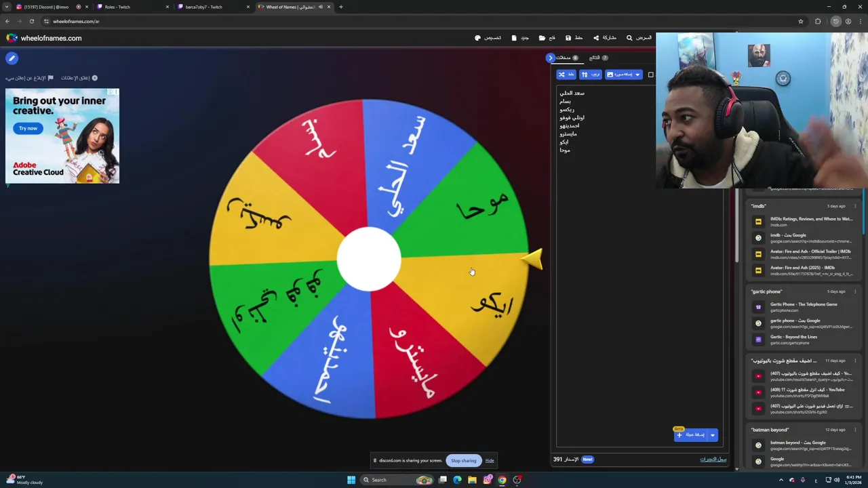
Task: Shuffle the entries list
Action: click(566, 75)
